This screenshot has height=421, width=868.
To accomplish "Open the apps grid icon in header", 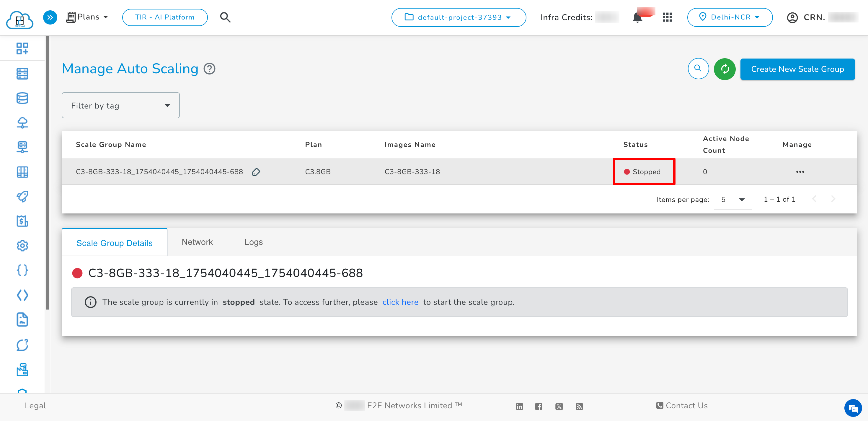I will 667,17.
